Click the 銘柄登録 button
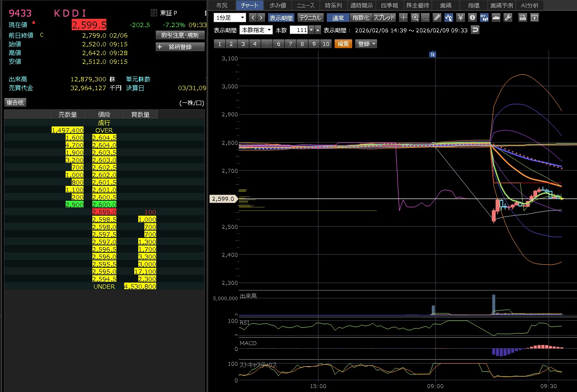The width and height of the screenshot is (577, 392). pyautogui.click(x=180, y=47)
